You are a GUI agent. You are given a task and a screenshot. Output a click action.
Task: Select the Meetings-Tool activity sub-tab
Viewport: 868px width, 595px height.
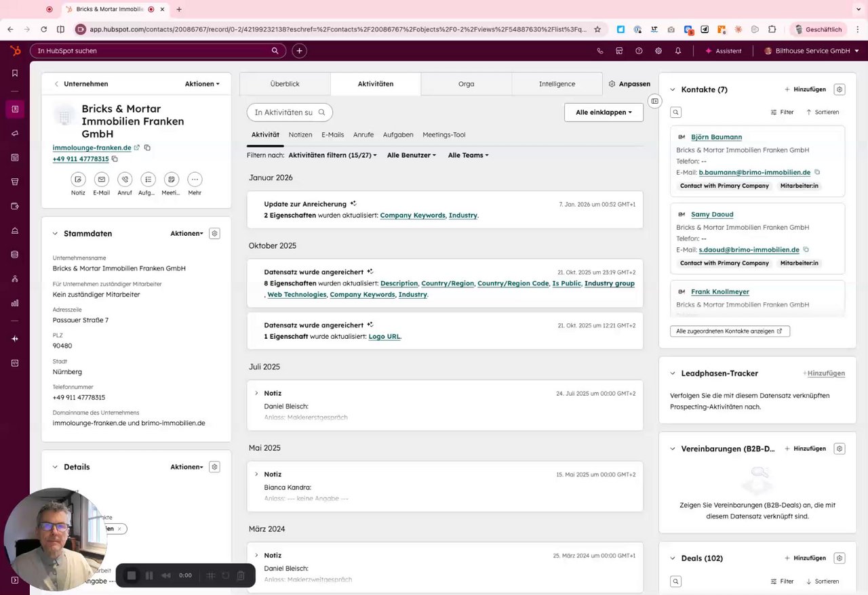click(x=444, y=135)
